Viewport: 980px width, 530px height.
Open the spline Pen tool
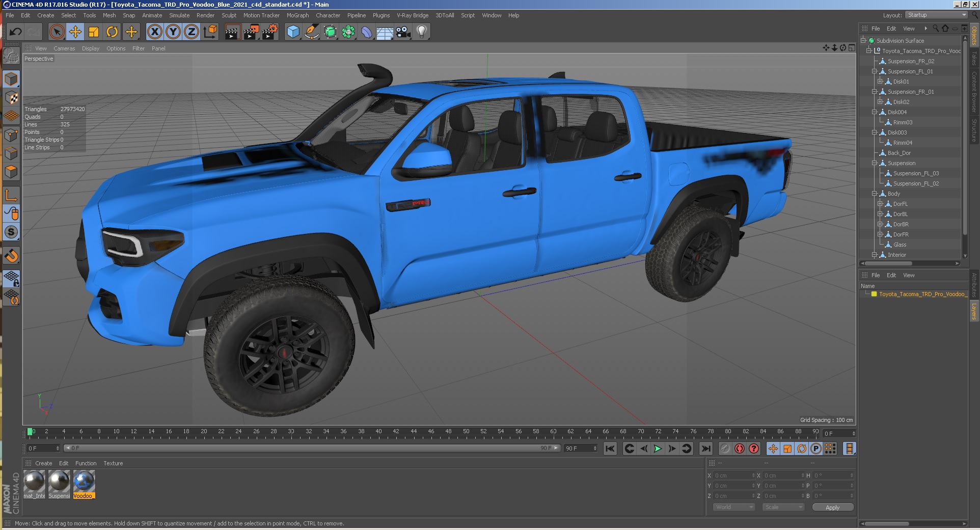[311, 32]
